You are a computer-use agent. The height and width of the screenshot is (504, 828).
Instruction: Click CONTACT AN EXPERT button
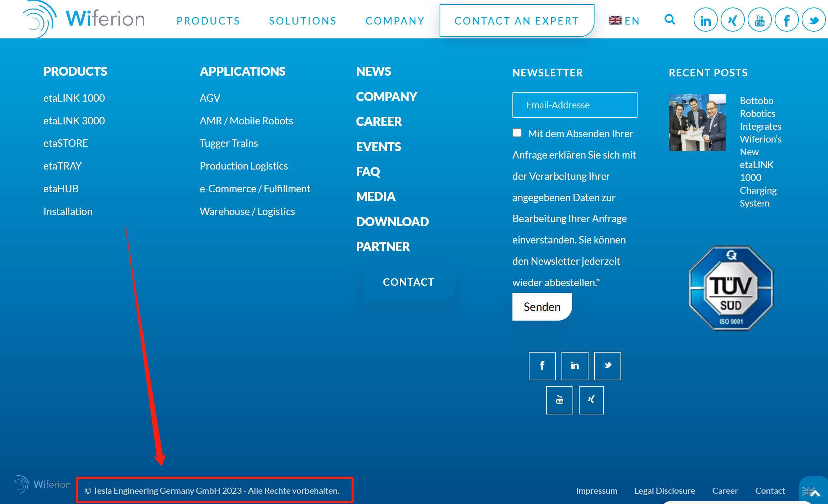coord(517,21)
